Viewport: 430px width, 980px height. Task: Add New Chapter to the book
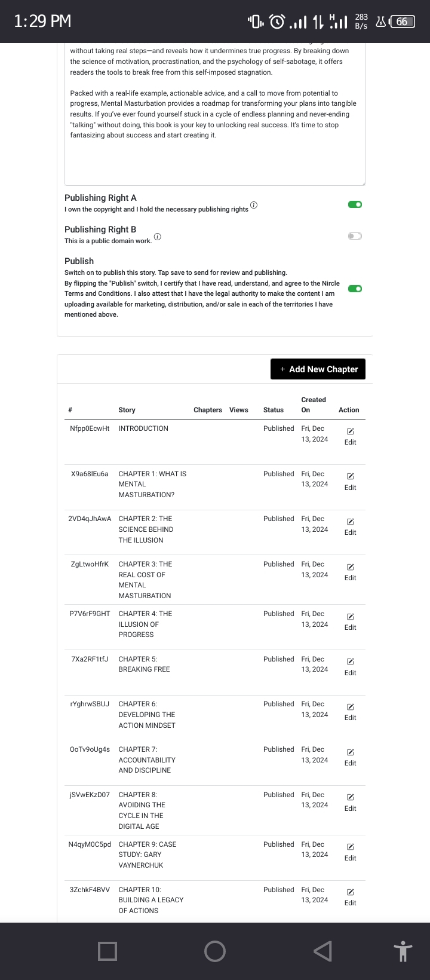point(318,369)
